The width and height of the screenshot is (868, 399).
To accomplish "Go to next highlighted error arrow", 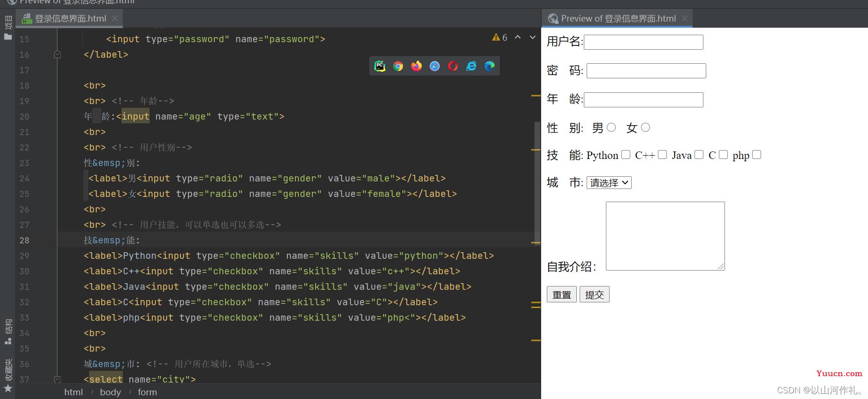I will [x=533, y=37].
